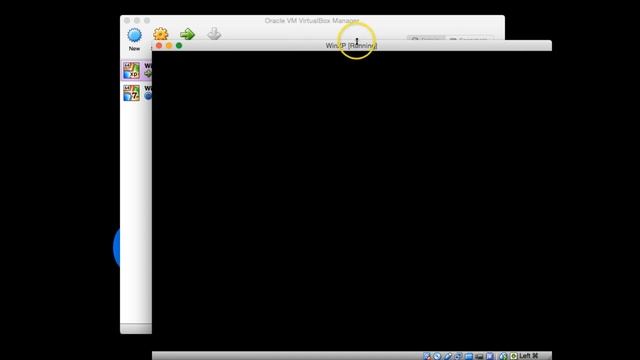Click the New VM button in VirtualBox Manager
Viewport: 640px width, 360px height.
click(134, 40)
